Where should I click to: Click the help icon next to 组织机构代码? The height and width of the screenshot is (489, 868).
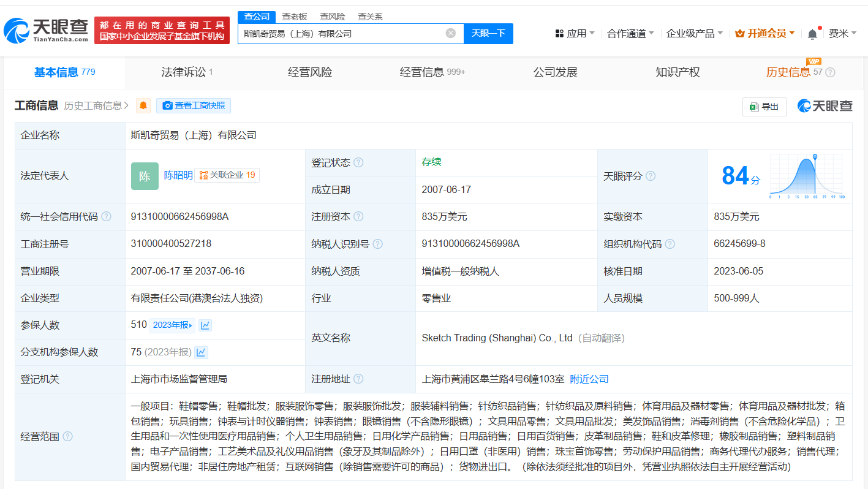(670, 244)
